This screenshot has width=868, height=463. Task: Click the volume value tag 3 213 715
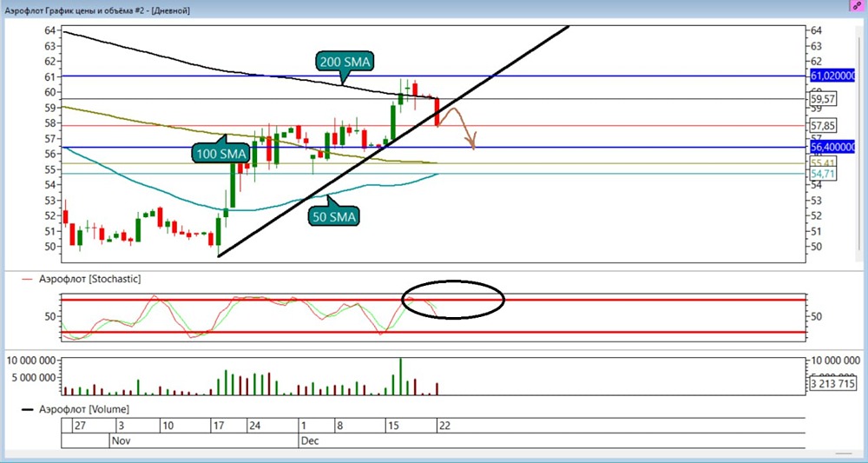pyautogui.click(x=832, y=383)
